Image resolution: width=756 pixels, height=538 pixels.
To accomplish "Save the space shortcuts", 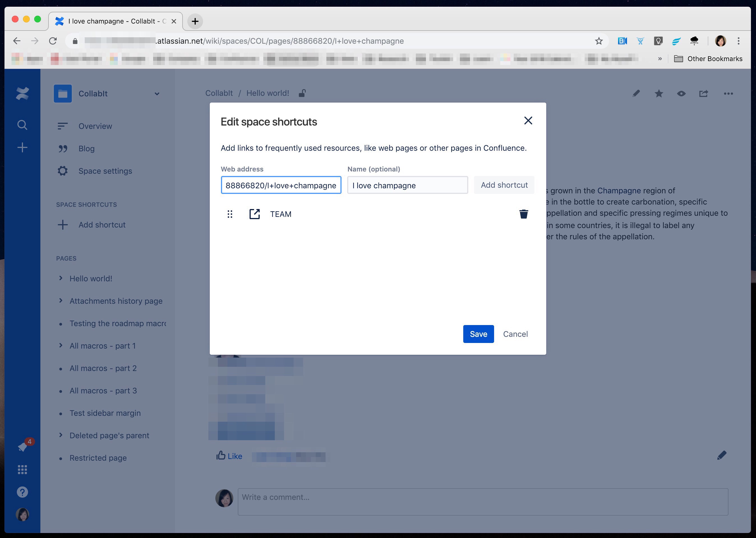I will 478,334.
